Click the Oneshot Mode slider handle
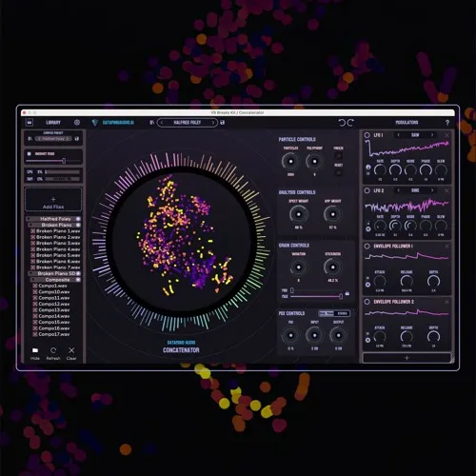This screenshot has width=476, height=476. 64,161
